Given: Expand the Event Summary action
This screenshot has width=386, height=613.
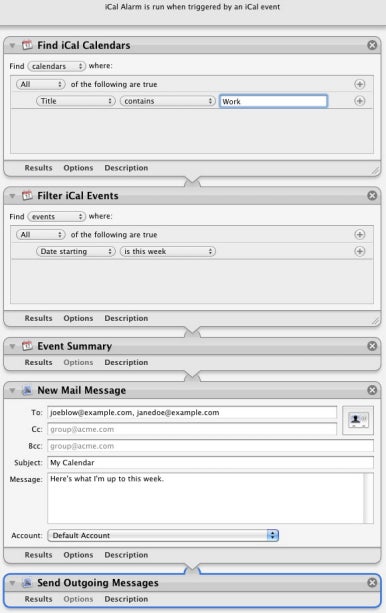Looking at the screenshot, I should pos(12,346).
